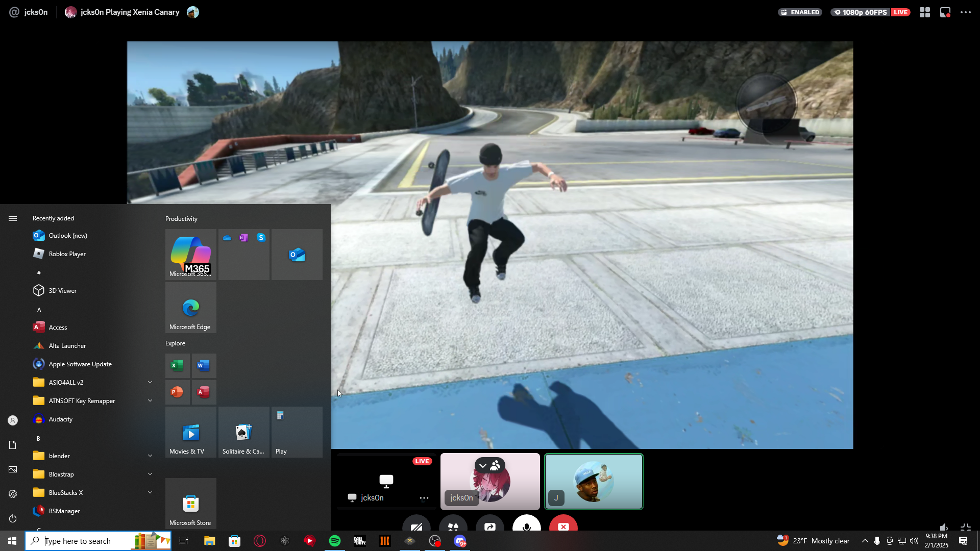Viewport: 980px width, 551px height.
Task: Open the activities rocket button
Action: (453, 525)
